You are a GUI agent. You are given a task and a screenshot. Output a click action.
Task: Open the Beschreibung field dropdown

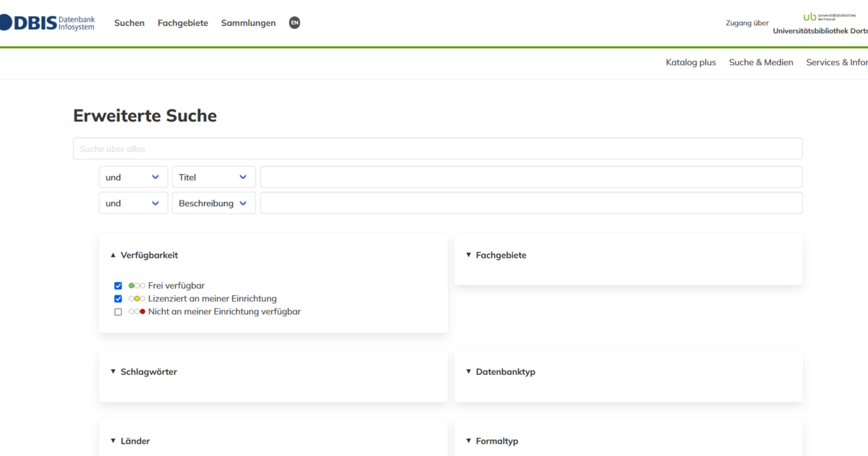(213, 203)
